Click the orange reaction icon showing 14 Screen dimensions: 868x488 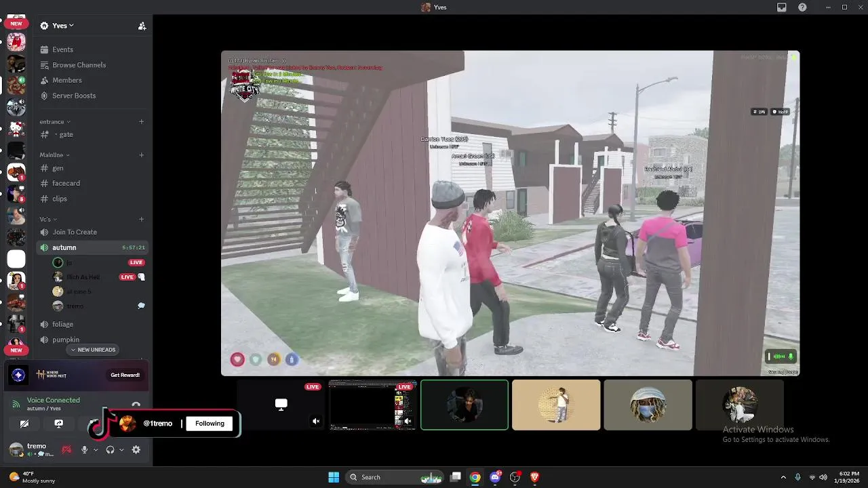(273, 359)
